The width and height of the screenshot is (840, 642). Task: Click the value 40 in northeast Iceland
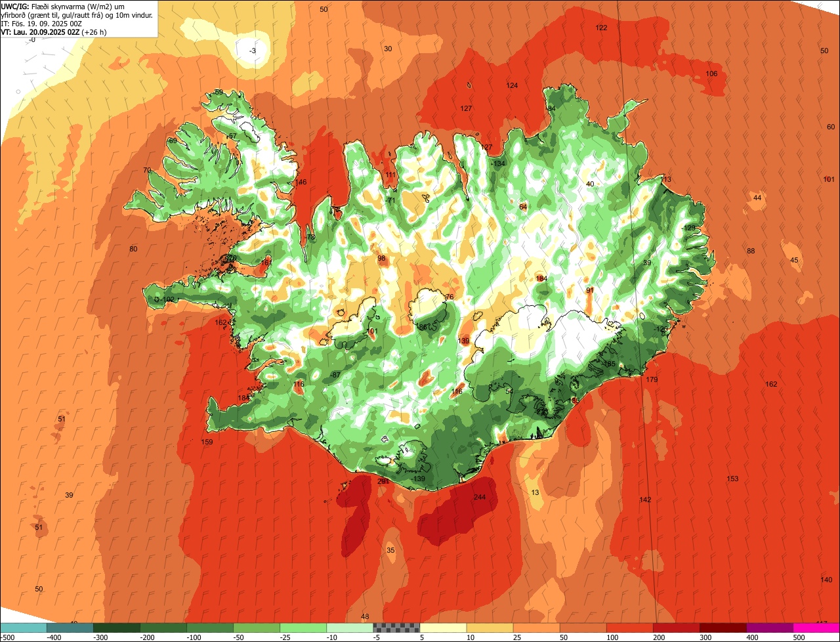point(590,184)
